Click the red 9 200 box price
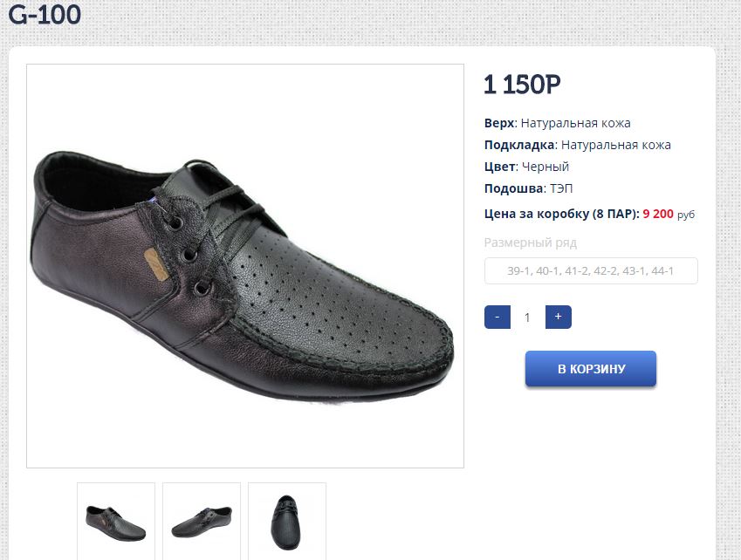741x560 pixels. [x=658, y=213]
